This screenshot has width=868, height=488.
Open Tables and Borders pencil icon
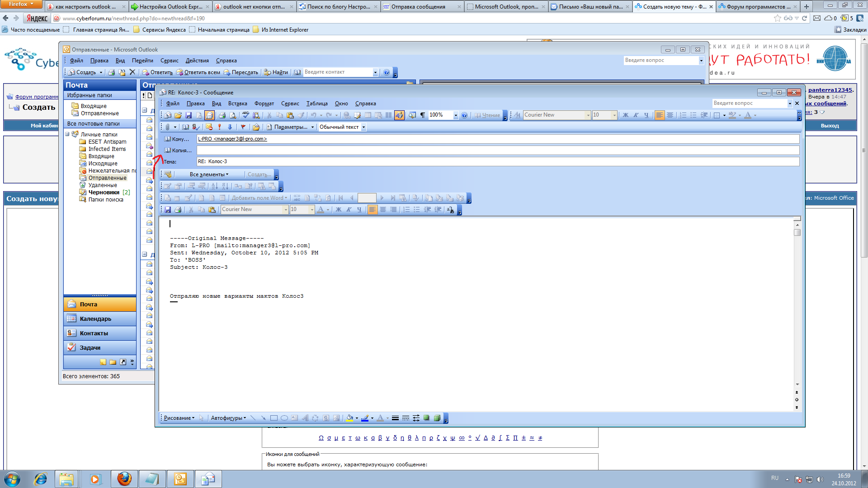click(357, 115)
